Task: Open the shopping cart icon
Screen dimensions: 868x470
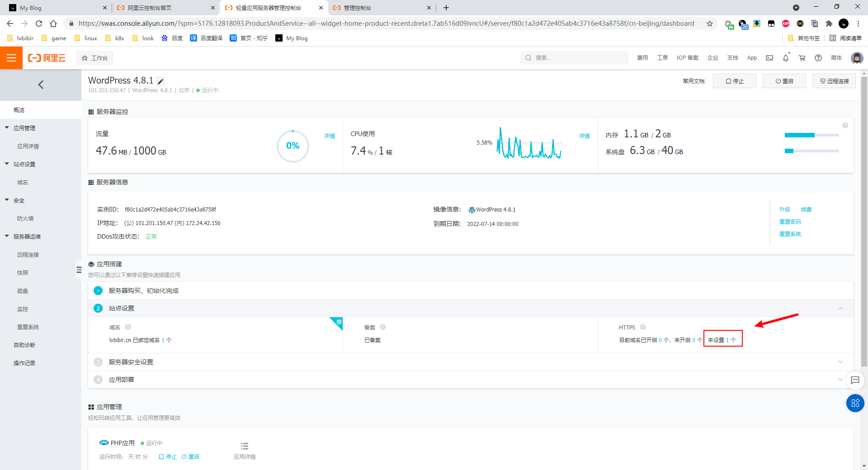Action: coord(802,58)
